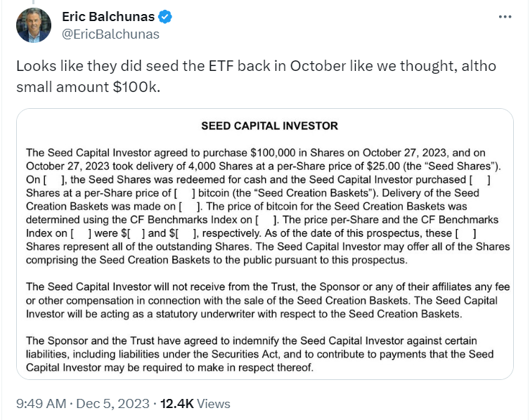Image resolution: width=530 pixels, height=420 pixels.
Task: Click the SEED CAPITAL INVESTOR heading
Action: pyautogui.click(x=269, y=126)
